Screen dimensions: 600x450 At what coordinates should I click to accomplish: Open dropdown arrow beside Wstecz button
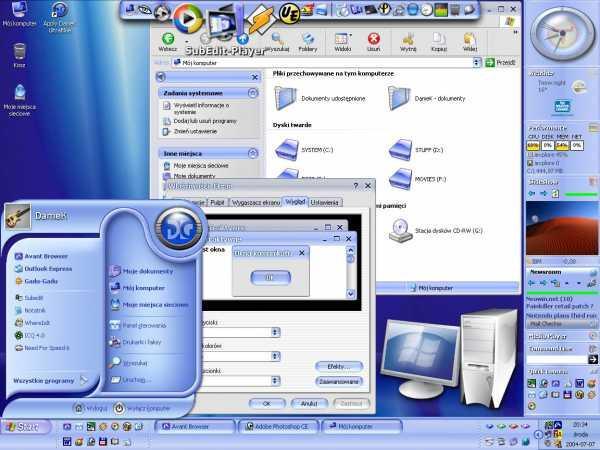(187, 40)
